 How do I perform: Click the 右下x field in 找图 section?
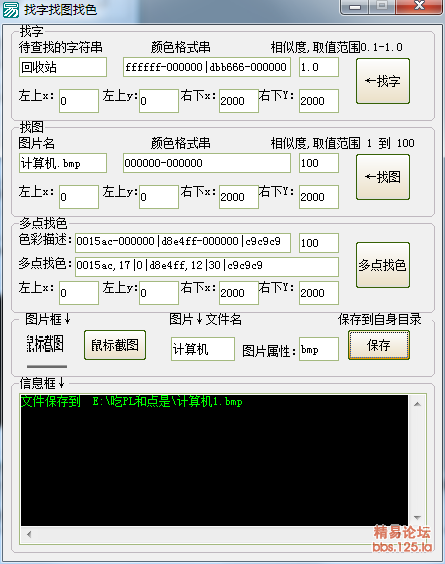[x=239, y=197]
